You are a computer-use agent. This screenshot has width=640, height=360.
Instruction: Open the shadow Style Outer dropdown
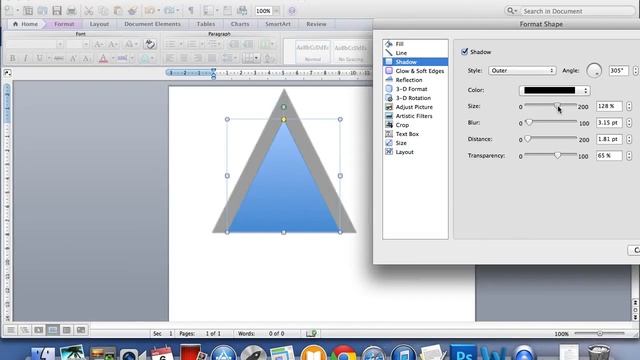pos(522,71)
